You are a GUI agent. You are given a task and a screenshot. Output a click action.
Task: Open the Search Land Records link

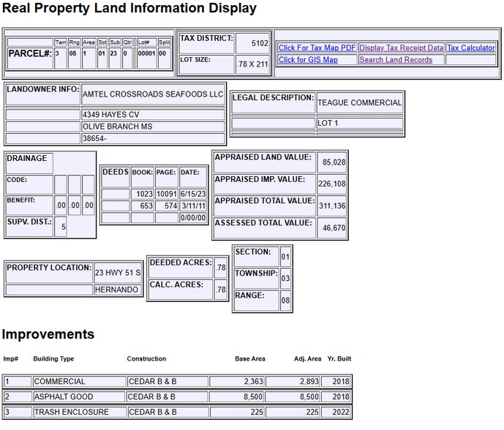click(396, 60)
